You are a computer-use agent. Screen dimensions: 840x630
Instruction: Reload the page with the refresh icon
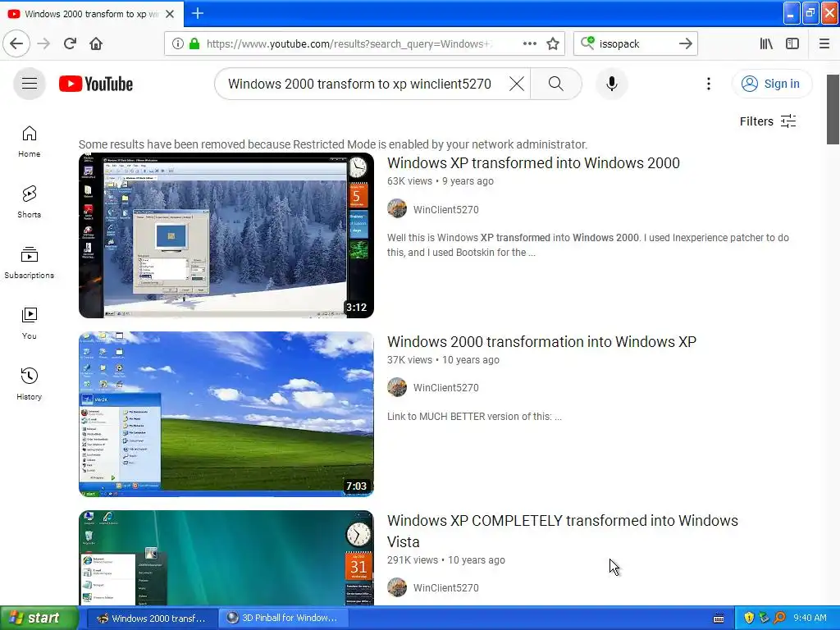point(70,43)
